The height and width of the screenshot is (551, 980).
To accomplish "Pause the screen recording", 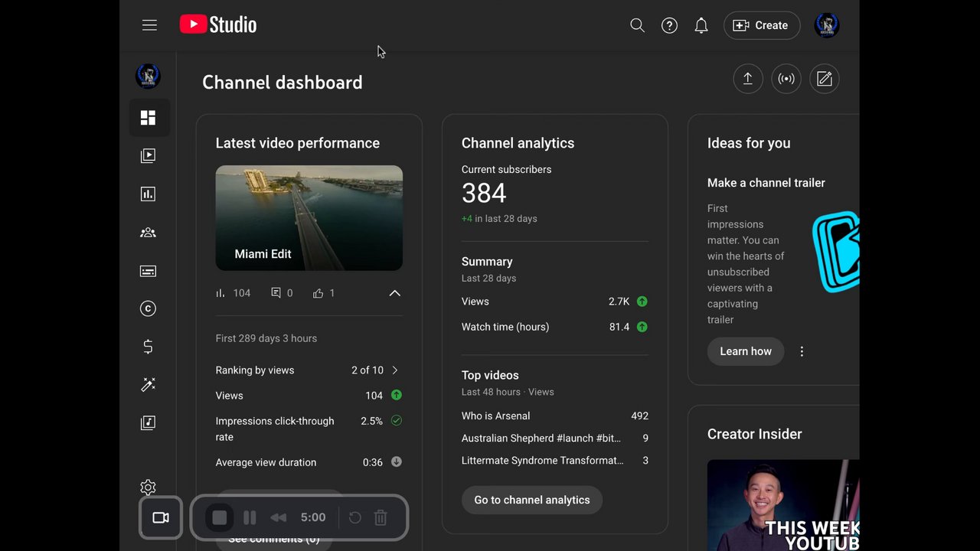I will pos(250,518).
